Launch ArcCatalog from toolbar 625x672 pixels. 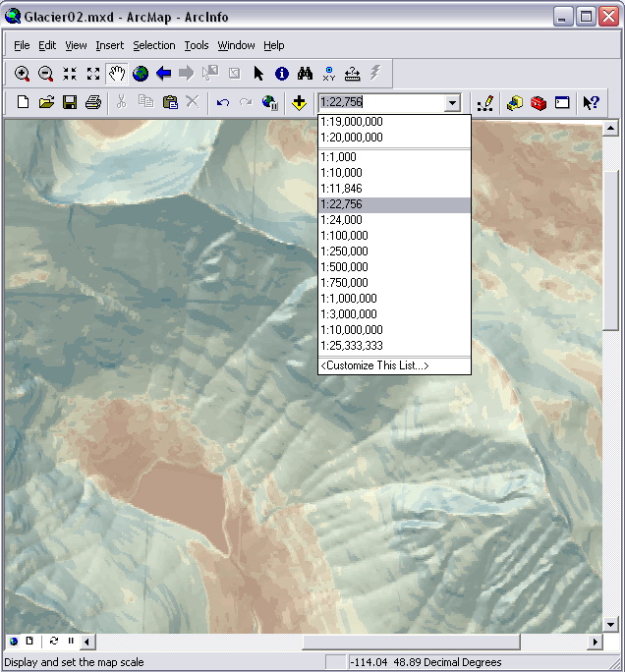tap(514, 103)
